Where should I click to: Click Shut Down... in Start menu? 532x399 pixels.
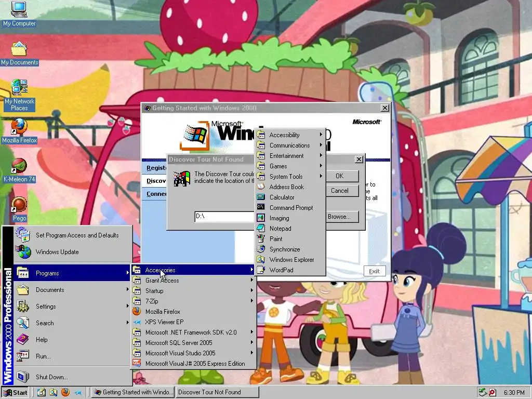coord(72,377)
